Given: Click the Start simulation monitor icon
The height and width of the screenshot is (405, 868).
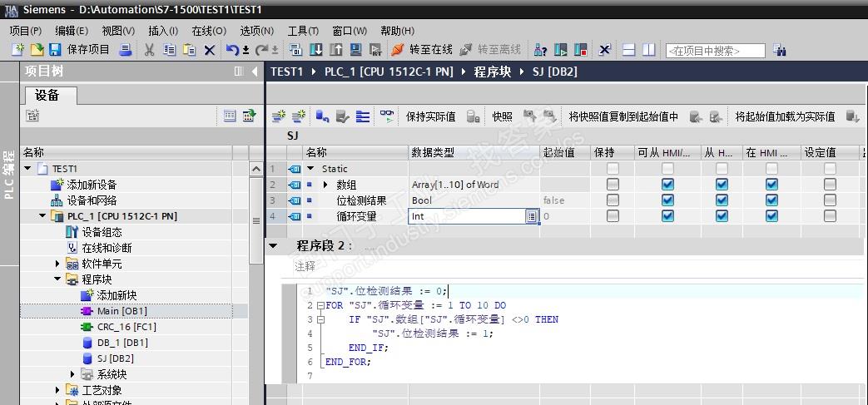Looking at the screenshot, I should [356, 50].
